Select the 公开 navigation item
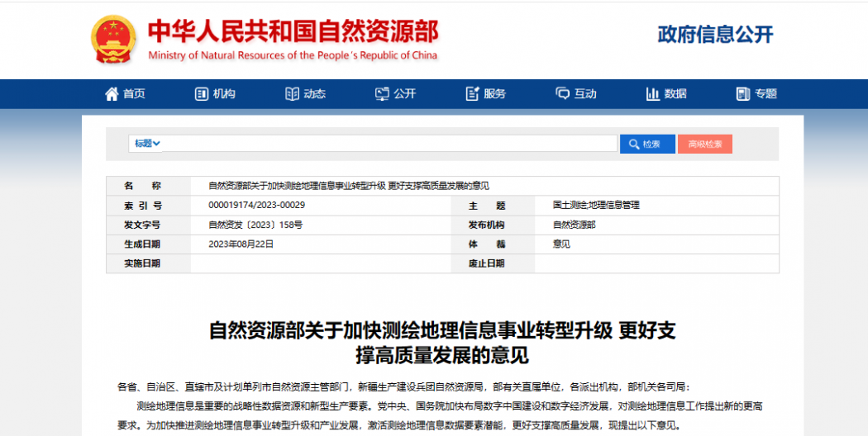 point(405,94)
